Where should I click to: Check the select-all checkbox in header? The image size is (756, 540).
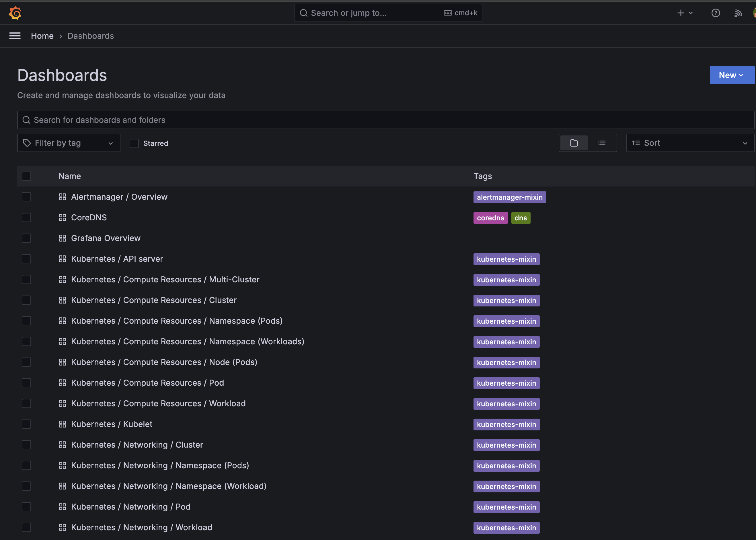click(x=26, y=176)
